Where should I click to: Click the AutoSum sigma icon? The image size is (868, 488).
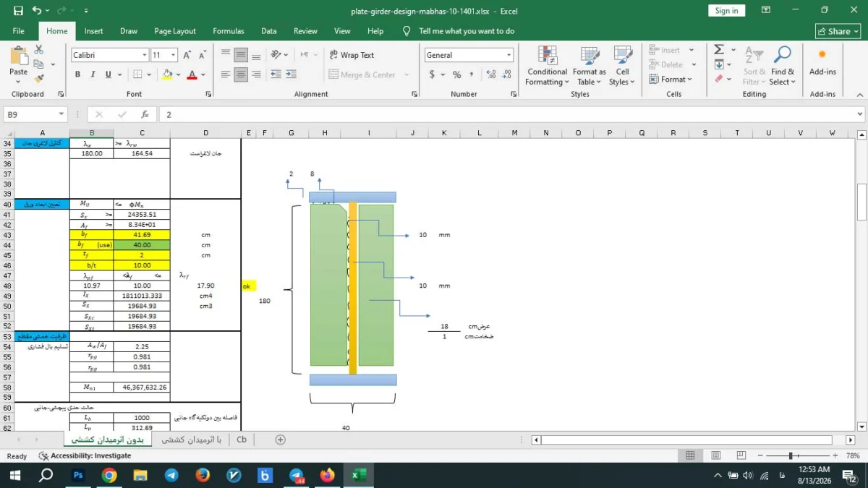pos(719,50)
